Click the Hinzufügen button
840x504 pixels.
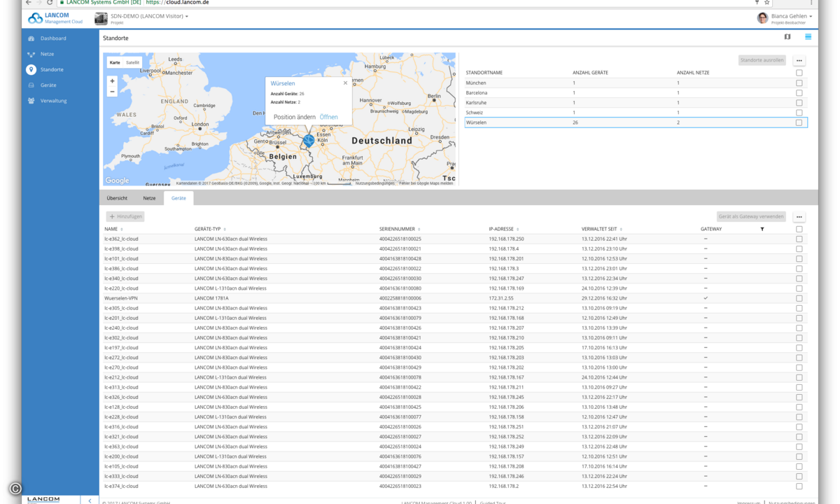click(125, 217)
